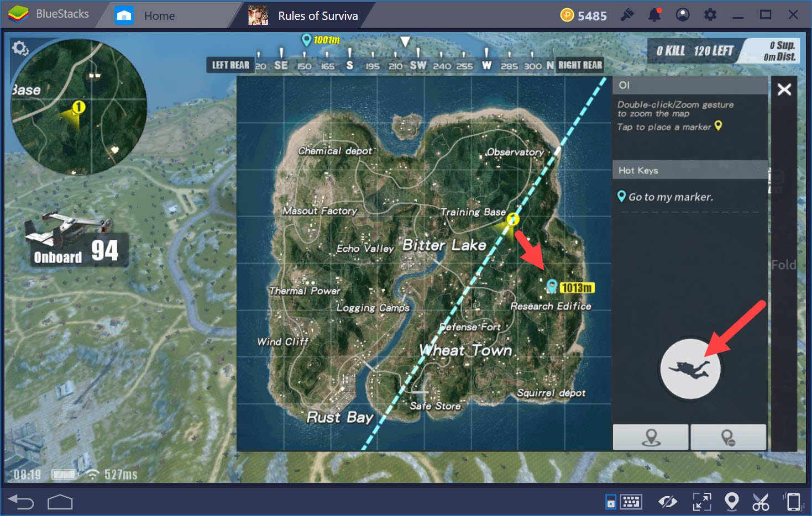This screenshot has height=516, width=812.
Task: Open the BlueStacks coin balance 5485
Action: [x=584, y=15]
